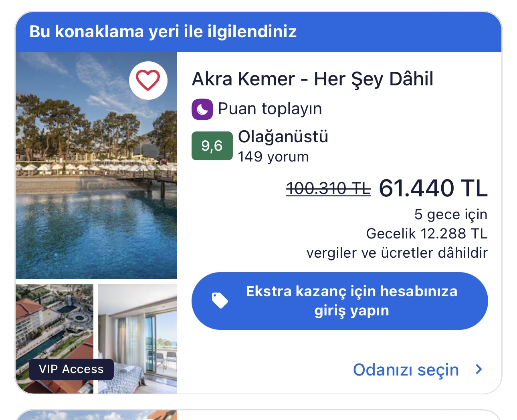The width and height of the screenshot is (517, 420).
Task: Click the VIP Access badge
Action: [71, 369]
